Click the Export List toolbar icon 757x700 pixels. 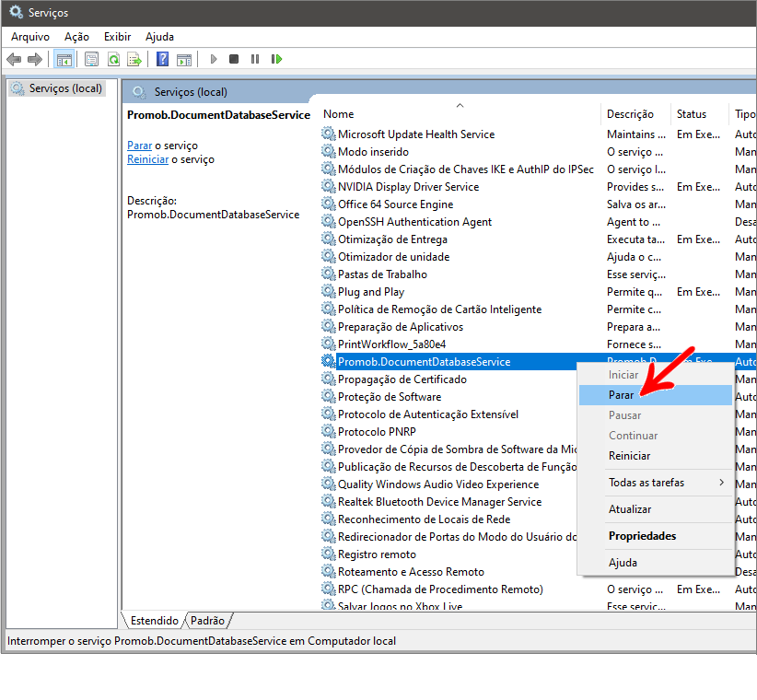point(134,59)
